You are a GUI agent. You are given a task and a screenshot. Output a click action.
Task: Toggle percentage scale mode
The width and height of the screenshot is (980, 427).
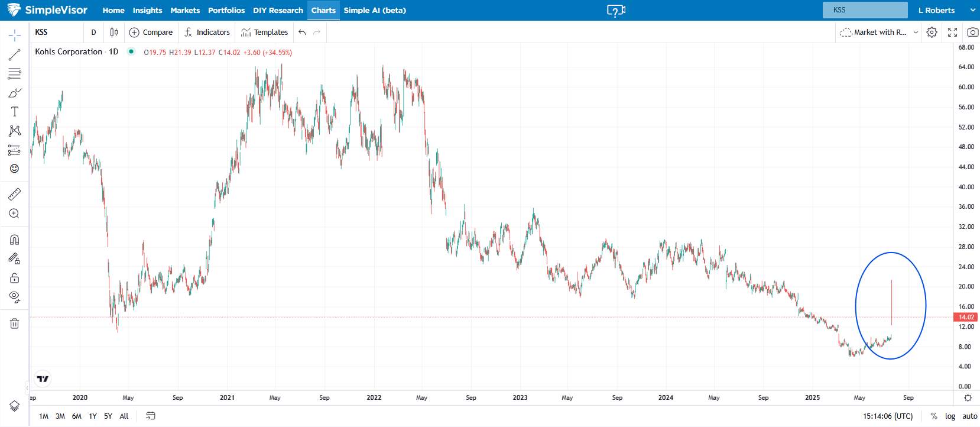point(934,416)
